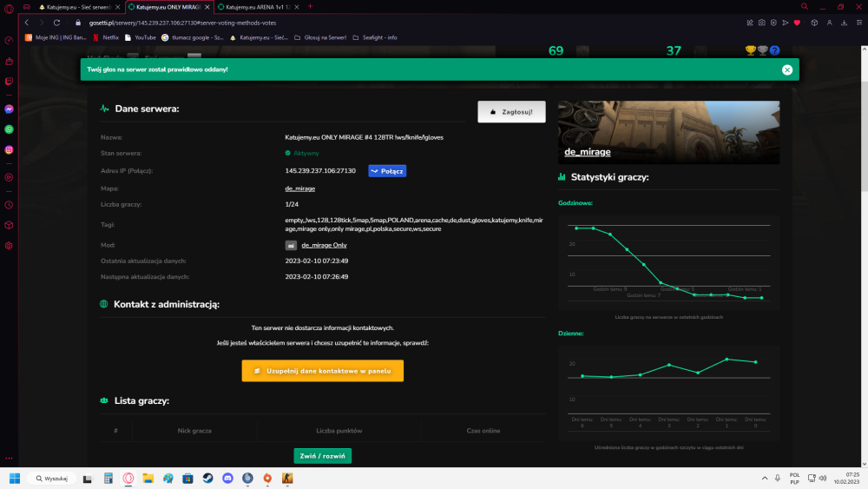Open GX Control speedometer icon in sidebar
The width and height of the screenshot is (868, 489).
point(9,41)
